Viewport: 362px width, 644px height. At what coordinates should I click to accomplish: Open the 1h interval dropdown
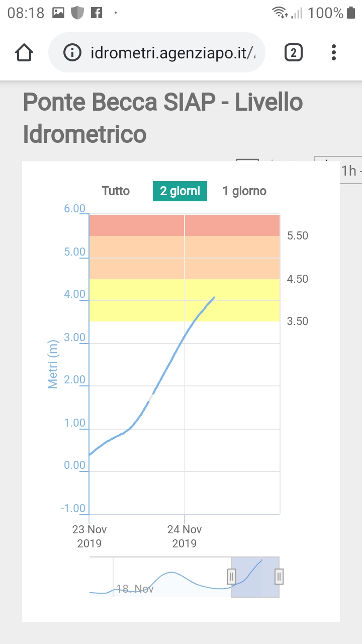click(x=348, y=171)
